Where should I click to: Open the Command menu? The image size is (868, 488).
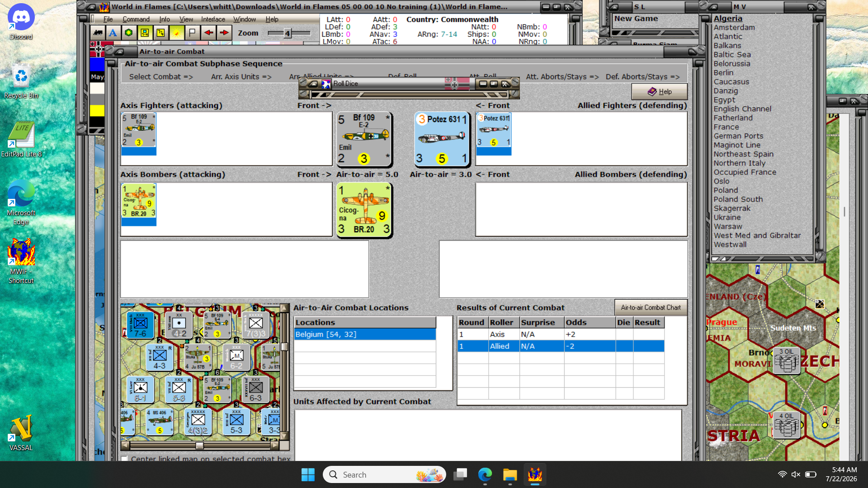pyautogui.click(x=136, y=19)
